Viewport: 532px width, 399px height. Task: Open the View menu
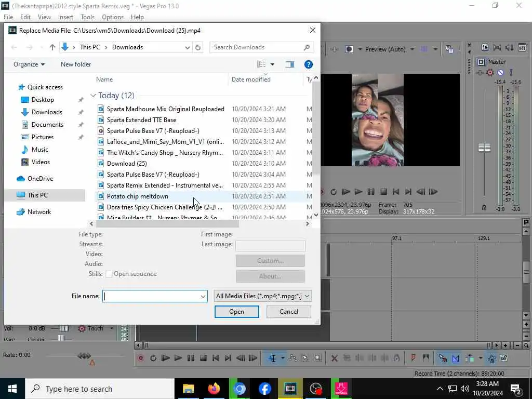[x=44, y=17]
